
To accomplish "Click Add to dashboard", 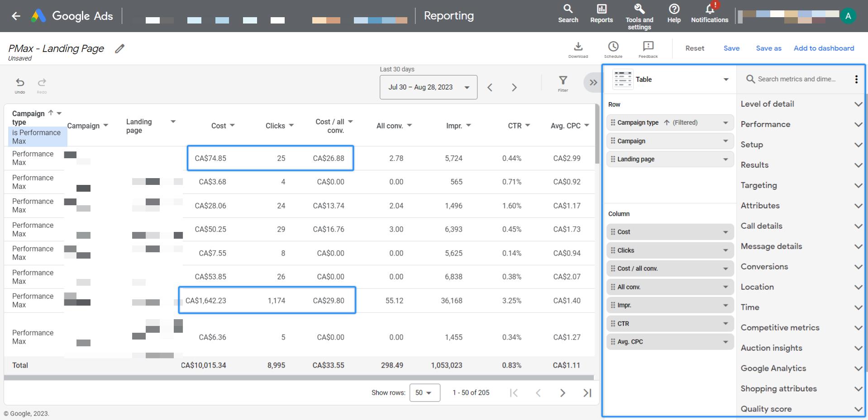I will point(824,48).
